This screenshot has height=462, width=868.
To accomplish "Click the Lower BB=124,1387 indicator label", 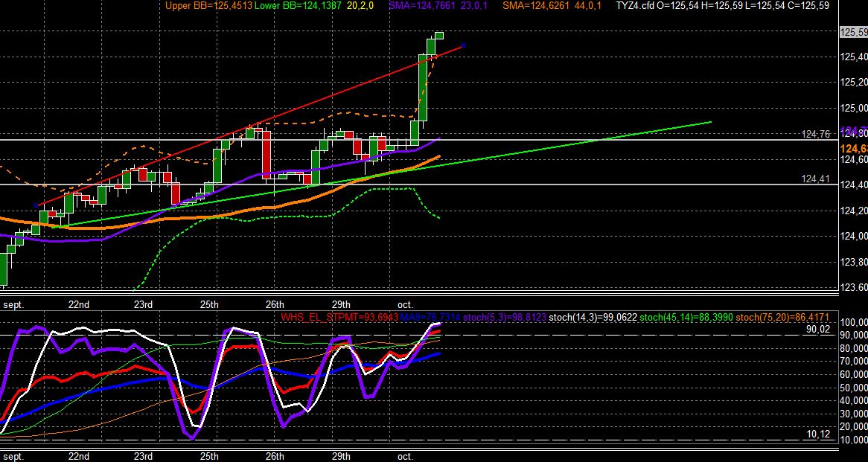I will tap(299, 5).
